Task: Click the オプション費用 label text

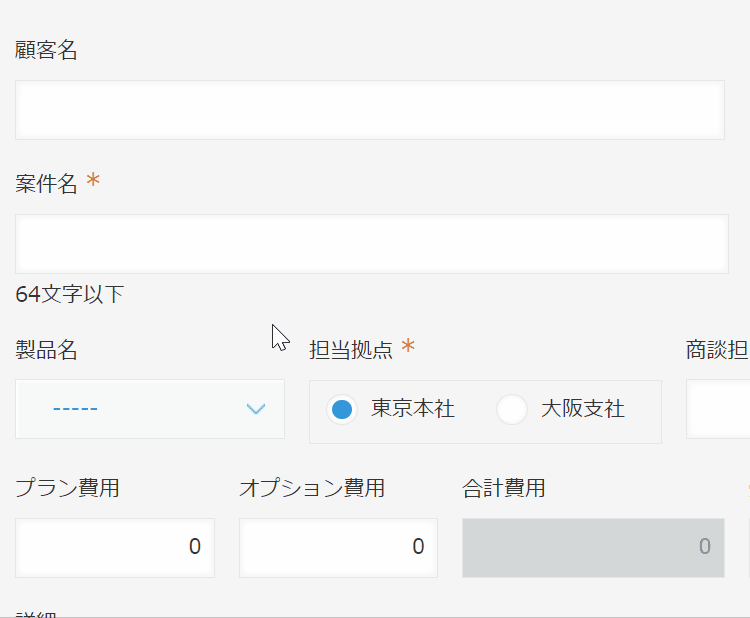Action: click(x=312, y=488)
